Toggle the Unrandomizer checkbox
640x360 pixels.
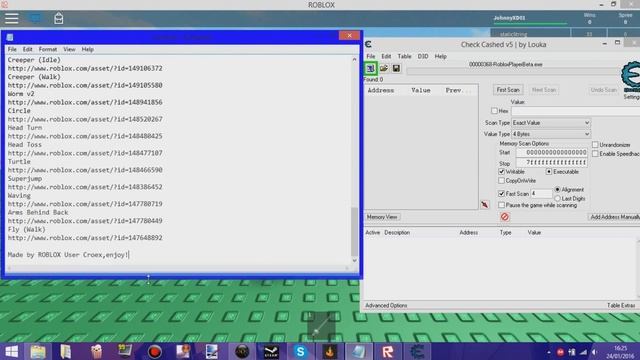coord(595,144)
